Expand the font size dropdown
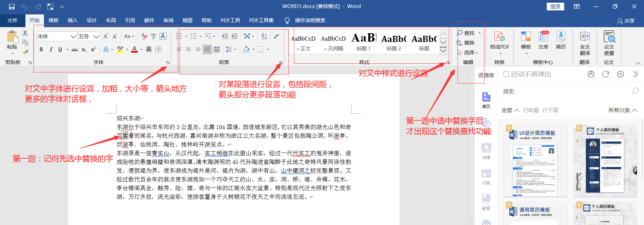 coord(96,37)
